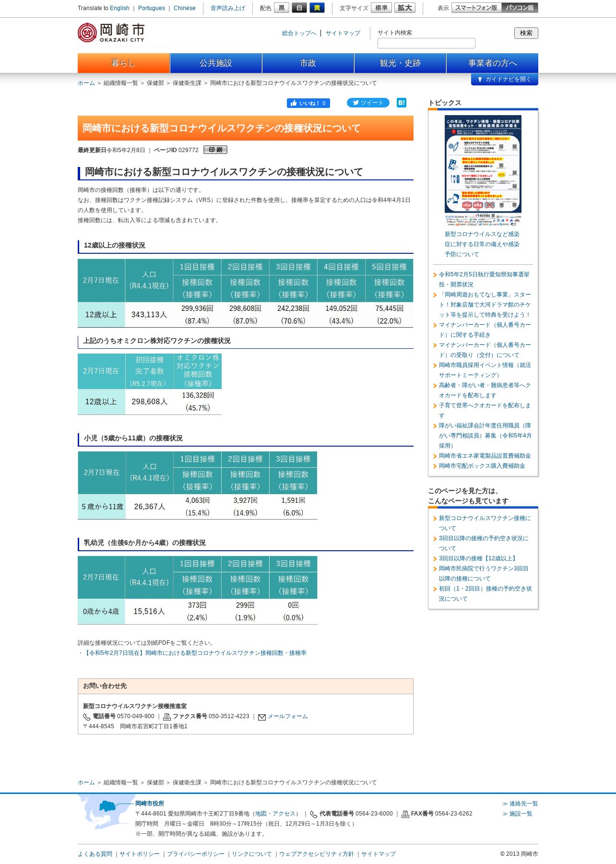This screenshot has height=864, width=616.
Task: Click the Twitter ツイート button
Action: (368, 103)
